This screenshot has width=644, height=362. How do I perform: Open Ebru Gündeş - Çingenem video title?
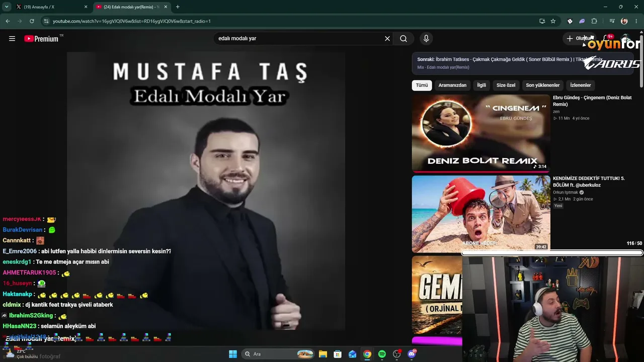(x=592, y=101)
